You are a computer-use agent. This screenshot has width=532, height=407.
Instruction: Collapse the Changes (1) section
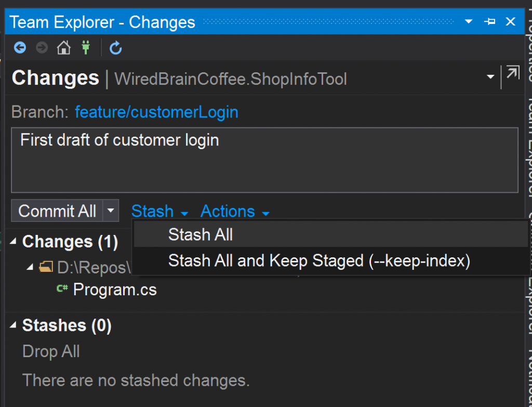click(13, 241)
